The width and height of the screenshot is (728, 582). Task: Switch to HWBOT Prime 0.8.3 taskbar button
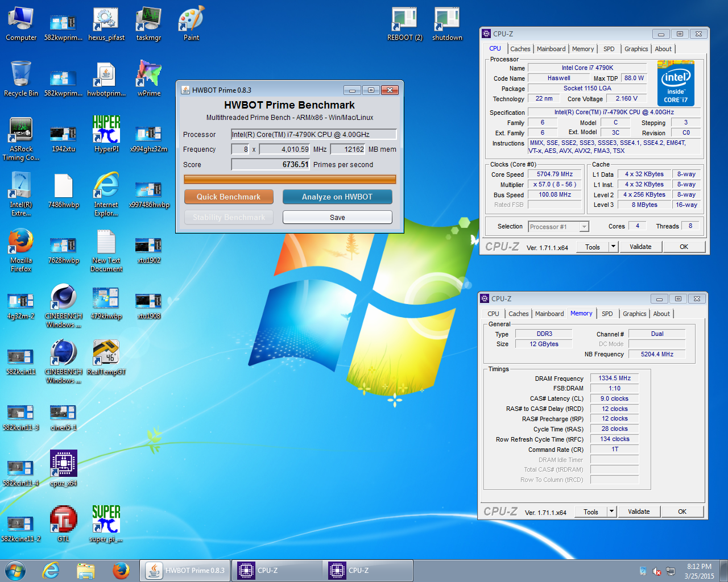tap(185, 571)
